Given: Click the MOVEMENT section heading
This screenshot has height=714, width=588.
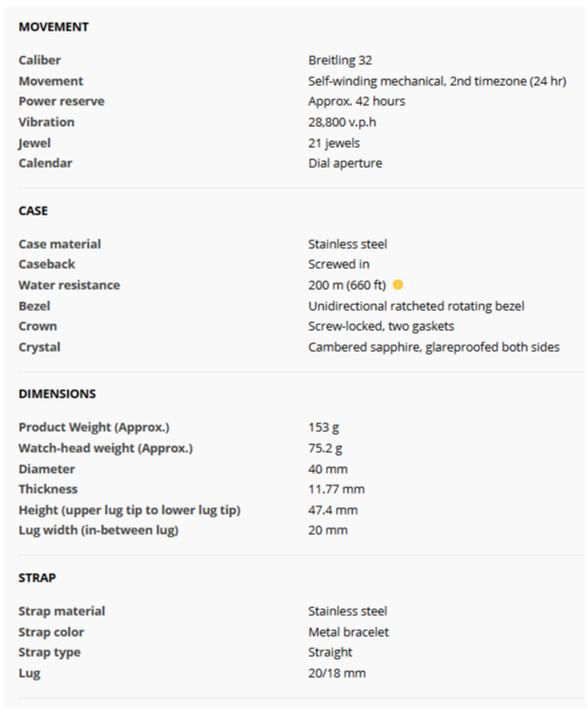Looking at the screenshot, I should click(x=54, y=27).
